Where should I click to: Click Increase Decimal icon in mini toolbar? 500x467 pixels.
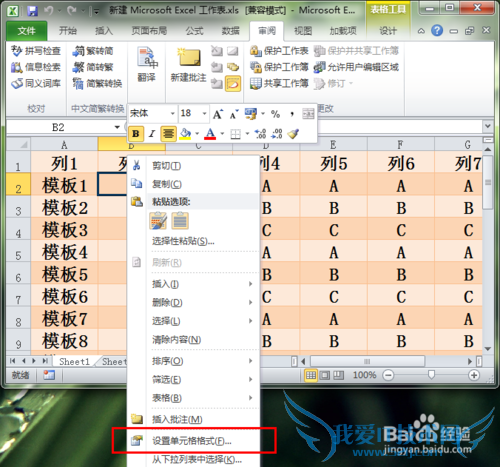click(x=260, y=134)
